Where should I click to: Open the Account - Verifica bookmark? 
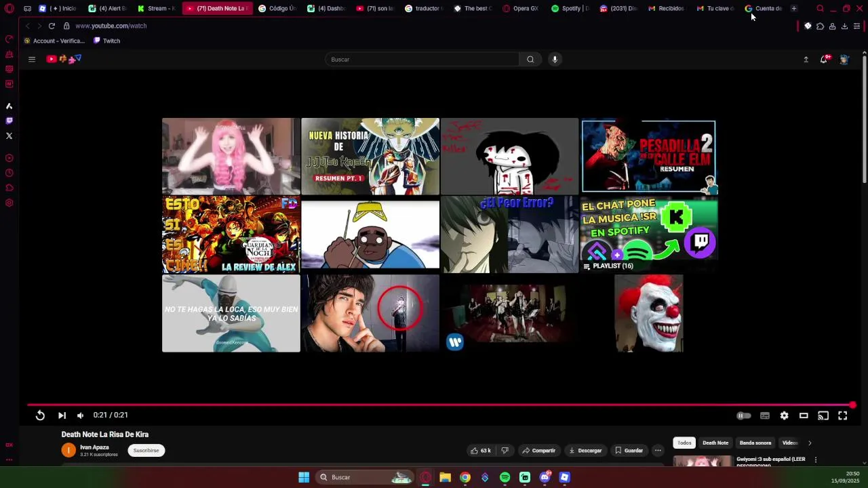pyautogui.click(x=54, y=41)
